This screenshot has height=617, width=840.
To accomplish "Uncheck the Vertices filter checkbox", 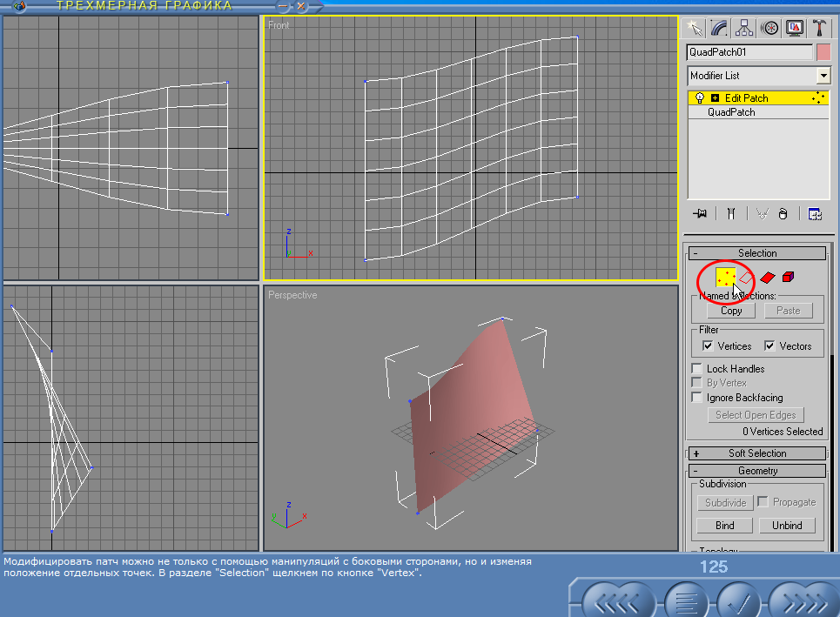I will [x=708, y=346].
